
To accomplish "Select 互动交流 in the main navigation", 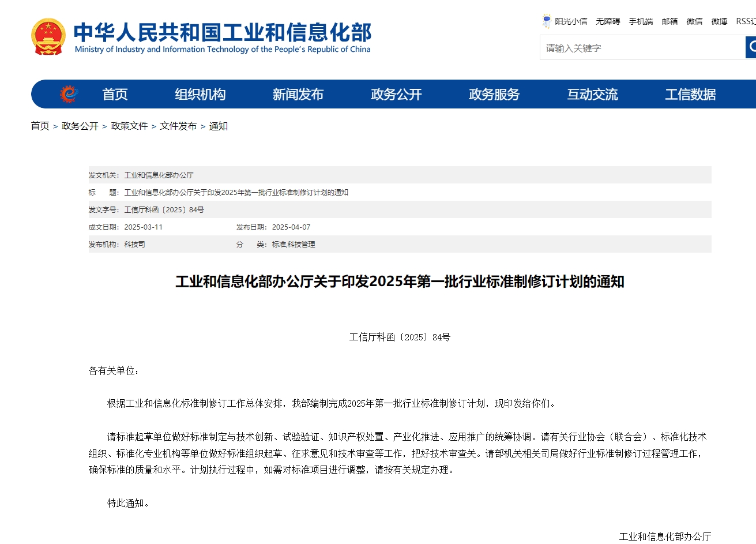I will 592,95.
